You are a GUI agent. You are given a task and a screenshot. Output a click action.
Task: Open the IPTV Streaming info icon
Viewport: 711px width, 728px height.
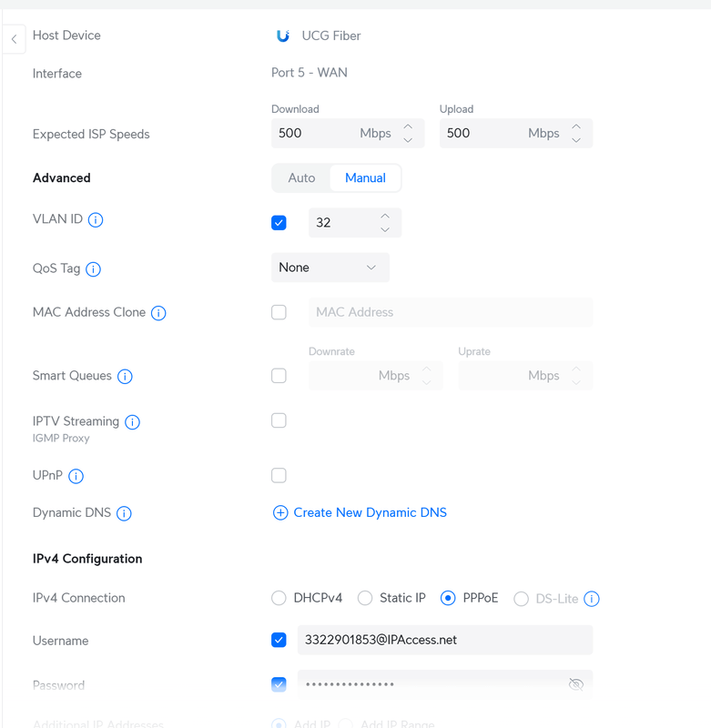coord(132,422)
